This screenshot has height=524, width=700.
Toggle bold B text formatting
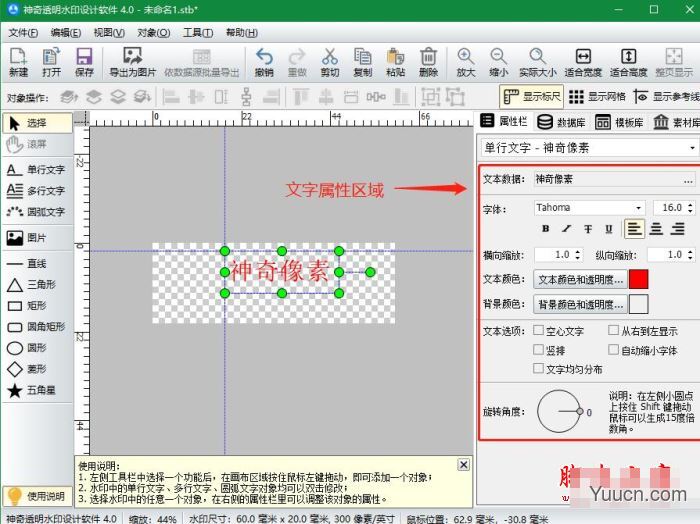pyautogui.click(x=545, y=229)
